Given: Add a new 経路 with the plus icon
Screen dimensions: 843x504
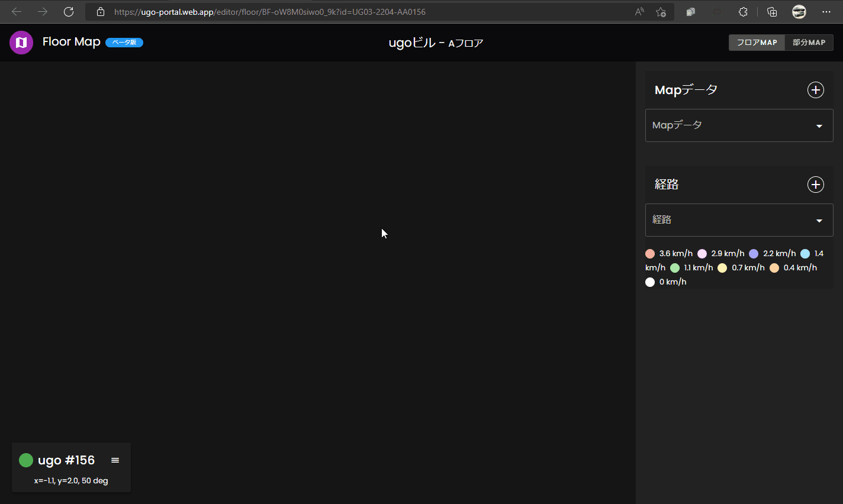Looking at the screenshot, I should tap(815, 184).
